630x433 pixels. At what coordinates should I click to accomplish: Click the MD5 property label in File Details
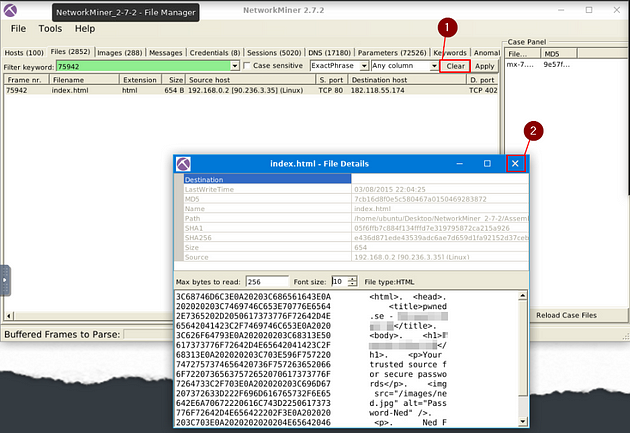(x=192, y=199)
